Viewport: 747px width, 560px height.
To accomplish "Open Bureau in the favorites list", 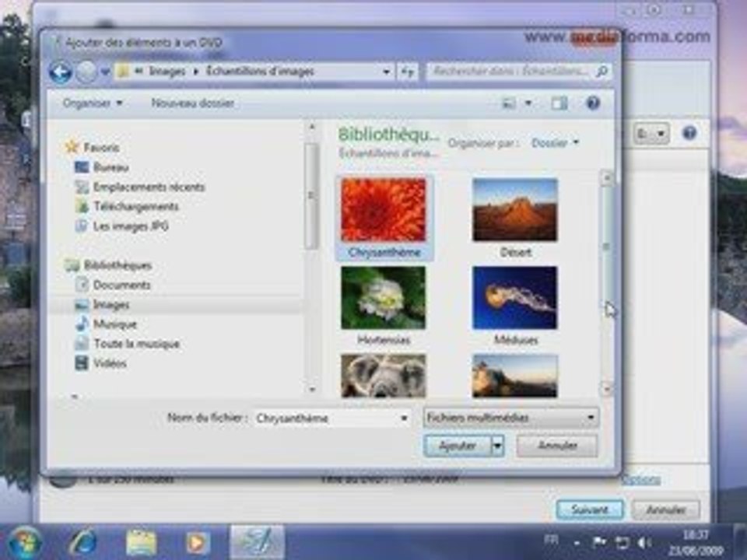I will (x=111, y=167).
